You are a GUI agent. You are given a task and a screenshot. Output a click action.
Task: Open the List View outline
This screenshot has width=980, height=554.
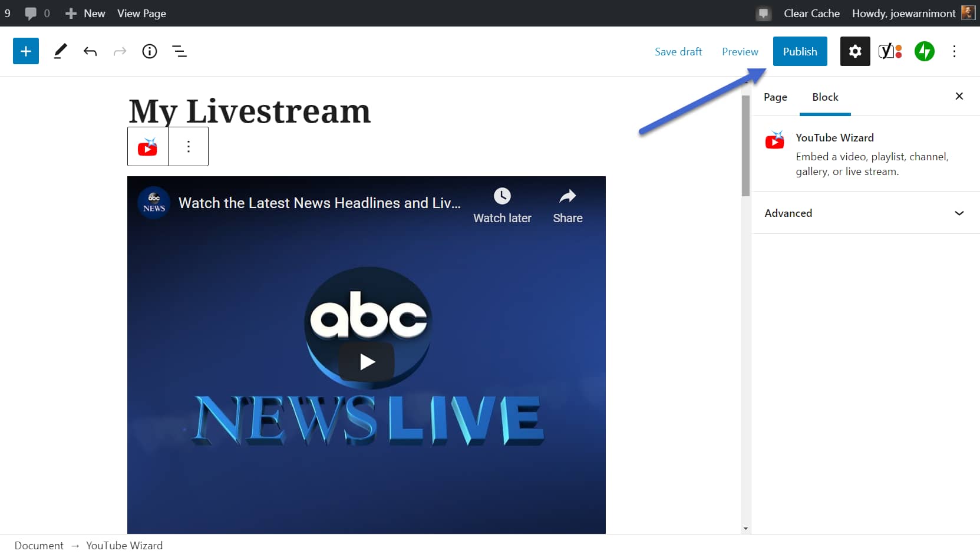180,51
